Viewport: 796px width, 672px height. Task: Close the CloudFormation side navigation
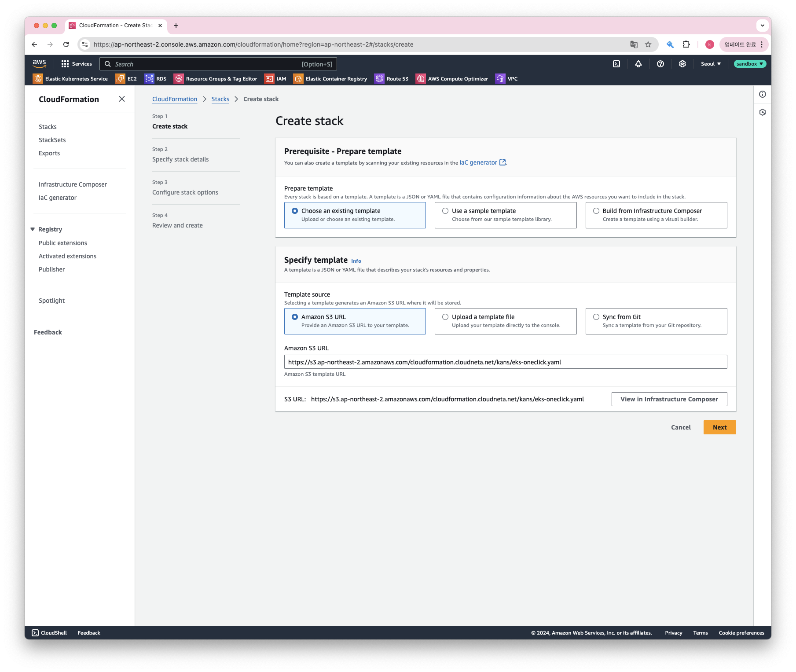coord(122,99)
